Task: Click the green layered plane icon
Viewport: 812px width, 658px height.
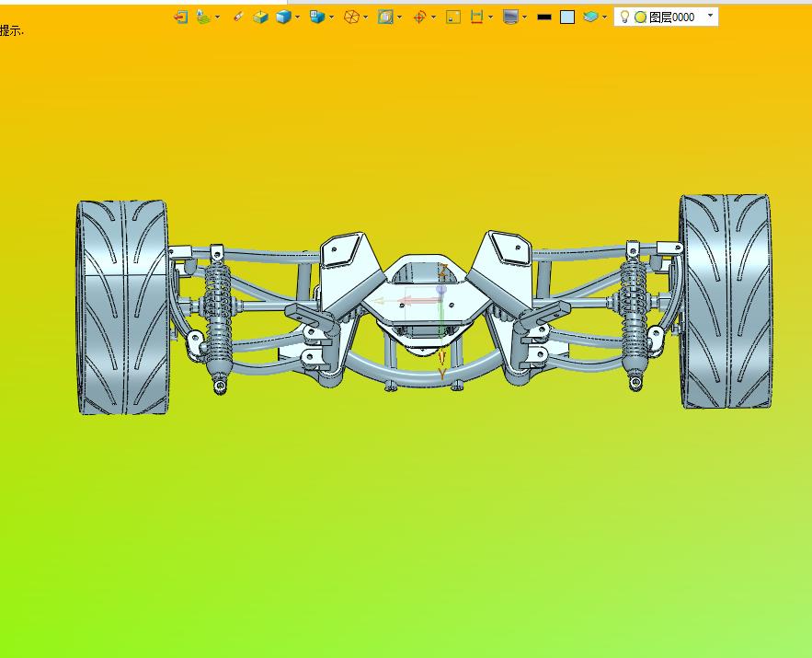Action: (x=203, y=17)
